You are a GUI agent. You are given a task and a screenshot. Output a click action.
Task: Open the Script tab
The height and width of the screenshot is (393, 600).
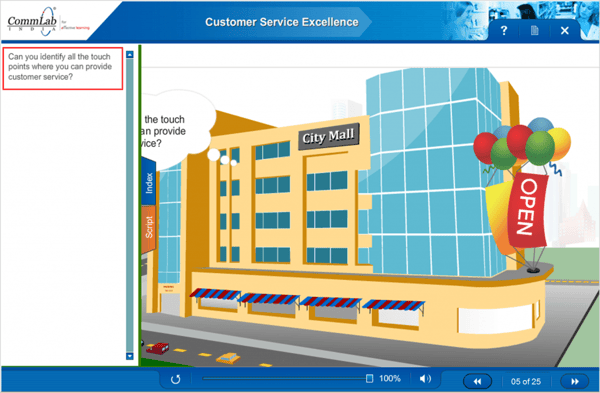click(149, 228)
